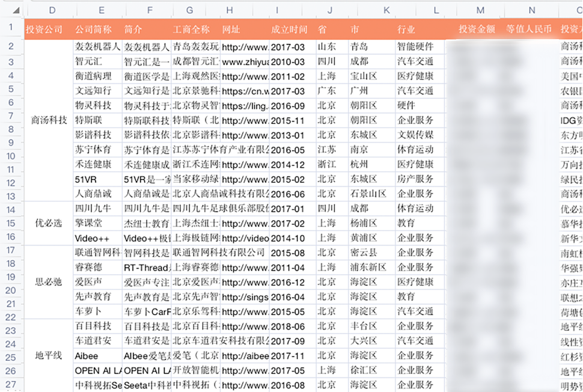The width and height of the screenshot is (583, 392).
Task: Click the 公司简称 header cell
Action: (x=98, y=29)
